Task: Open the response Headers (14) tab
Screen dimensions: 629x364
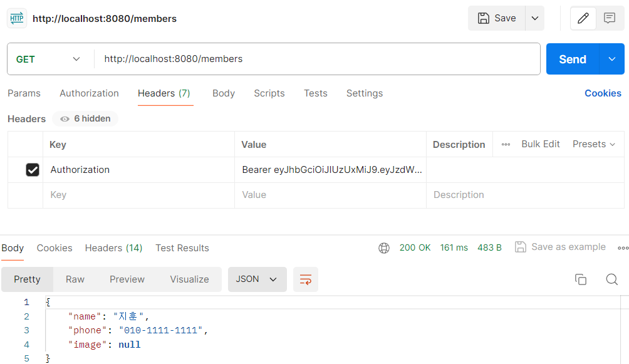Action: click(113, 248)
